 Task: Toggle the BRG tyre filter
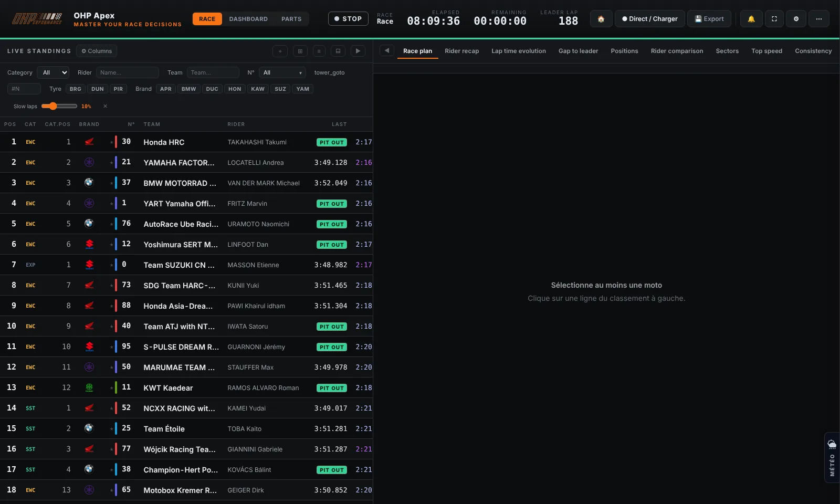coord(76,89)
